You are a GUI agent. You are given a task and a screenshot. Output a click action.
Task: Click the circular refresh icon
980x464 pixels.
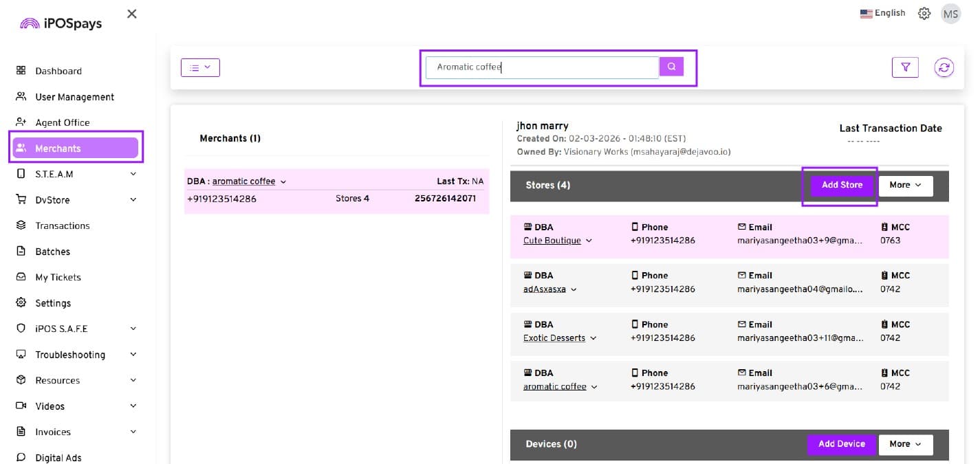click(944, 67)
